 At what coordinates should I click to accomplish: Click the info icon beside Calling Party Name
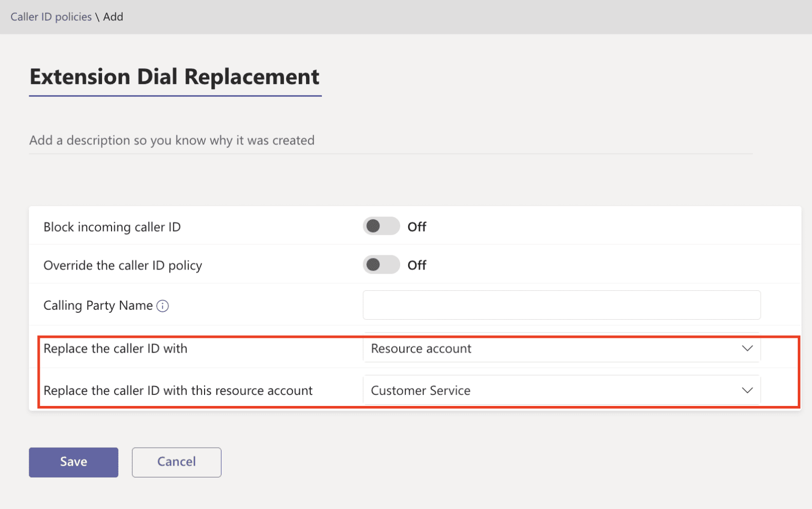pos(164,306)
